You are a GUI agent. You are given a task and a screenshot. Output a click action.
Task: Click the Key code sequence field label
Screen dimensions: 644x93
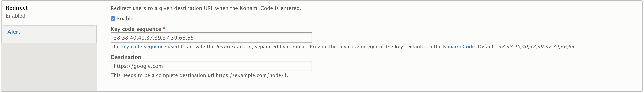coord(135,29)
